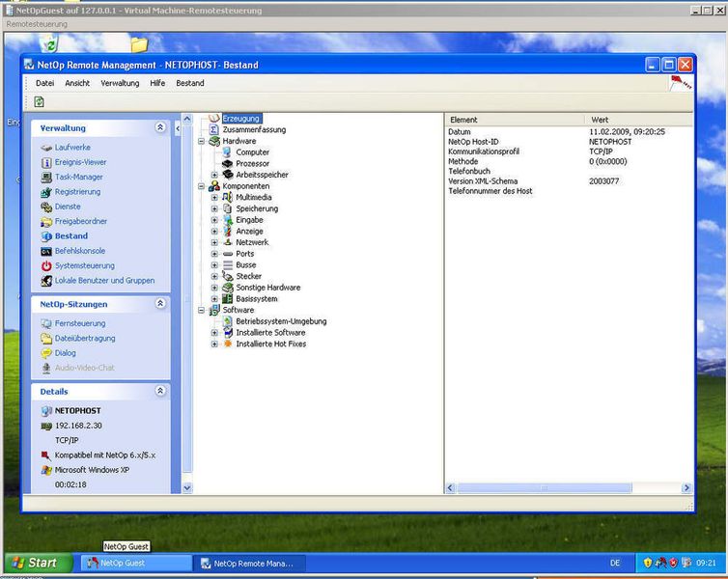Select the Prozessor chip icon
This screenshot has height=579, width=728.
click(x=227, y=163)
